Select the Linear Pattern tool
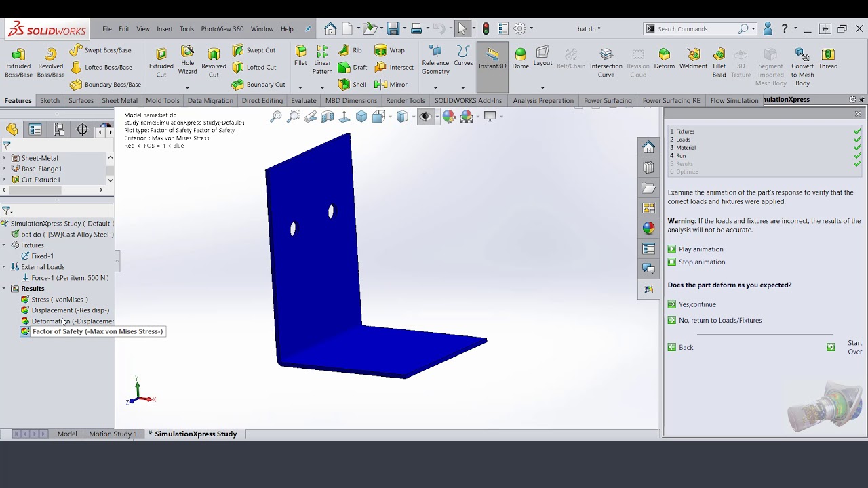The height and width of the screenshot is (488, 868). tap(322, 60)
